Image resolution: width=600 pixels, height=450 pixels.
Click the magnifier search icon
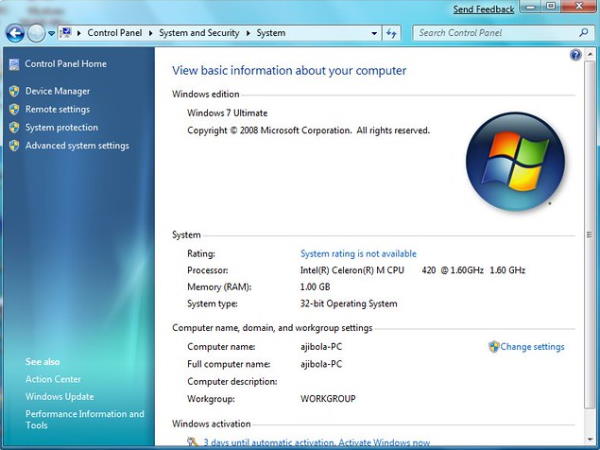click(584, 33)
